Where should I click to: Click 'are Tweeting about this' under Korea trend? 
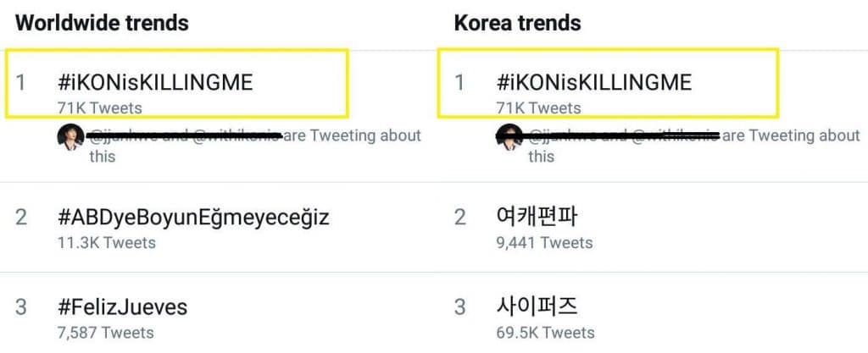[x=791, y=135]
